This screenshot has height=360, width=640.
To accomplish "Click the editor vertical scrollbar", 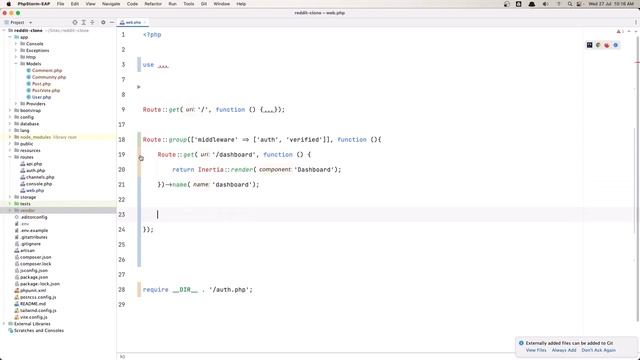I will coord(638,180).
